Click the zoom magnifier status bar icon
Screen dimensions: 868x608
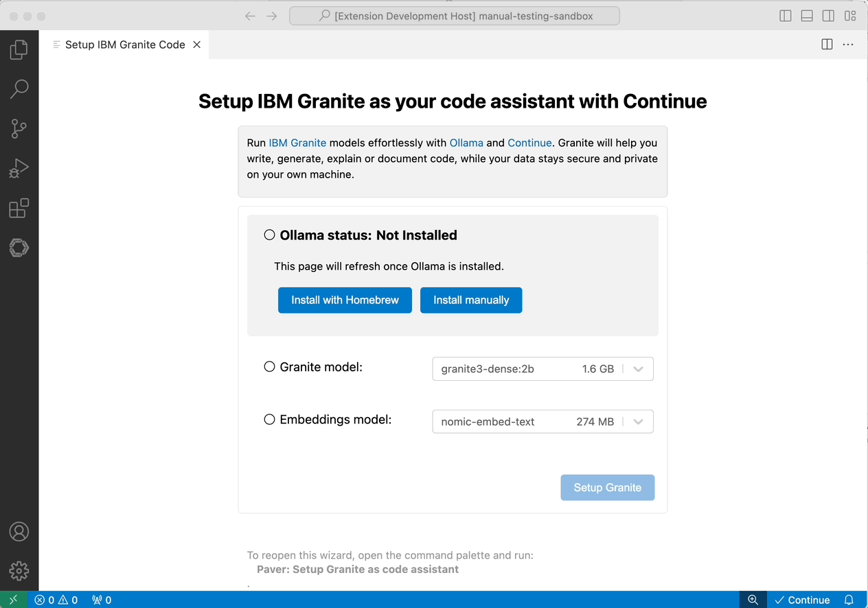pos(753,600)
